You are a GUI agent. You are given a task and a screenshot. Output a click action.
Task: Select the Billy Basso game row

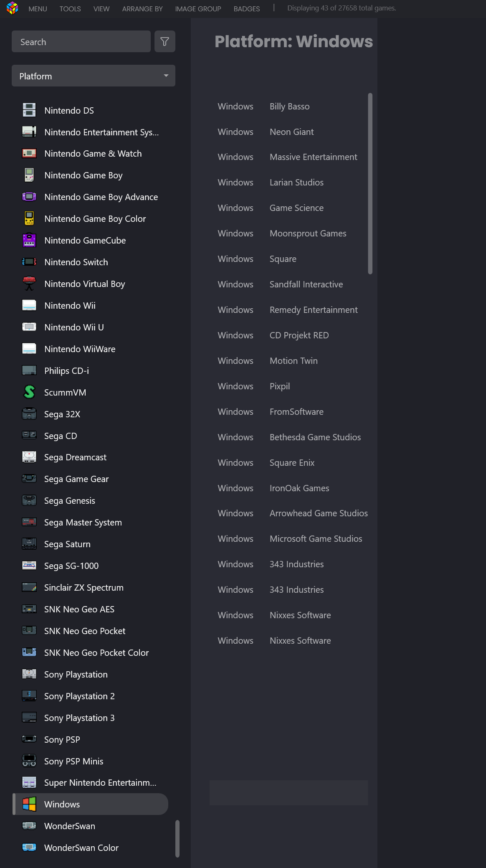(x=289, y=107)
